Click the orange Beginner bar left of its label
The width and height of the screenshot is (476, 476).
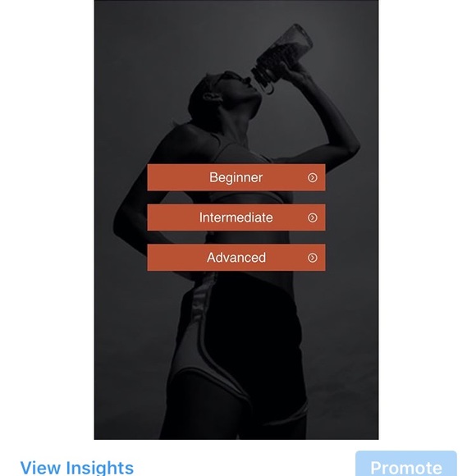(x=177, y=177)
